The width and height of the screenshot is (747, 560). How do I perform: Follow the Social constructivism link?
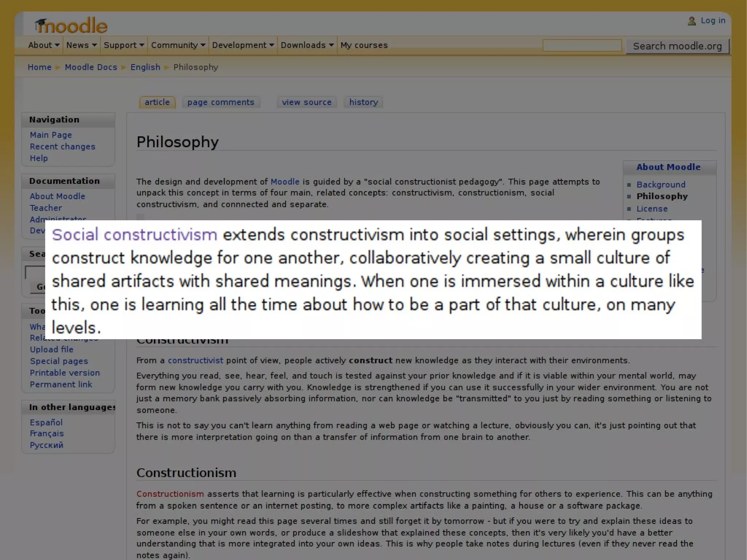pyautogui.click(x=135, y=235)
